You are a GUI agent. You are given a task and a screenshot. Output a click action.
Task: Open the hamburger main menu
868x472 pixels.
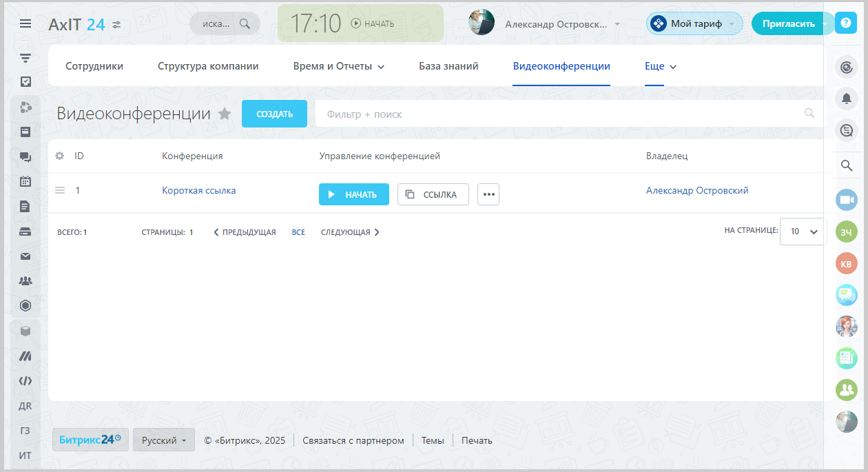point(25,23)
